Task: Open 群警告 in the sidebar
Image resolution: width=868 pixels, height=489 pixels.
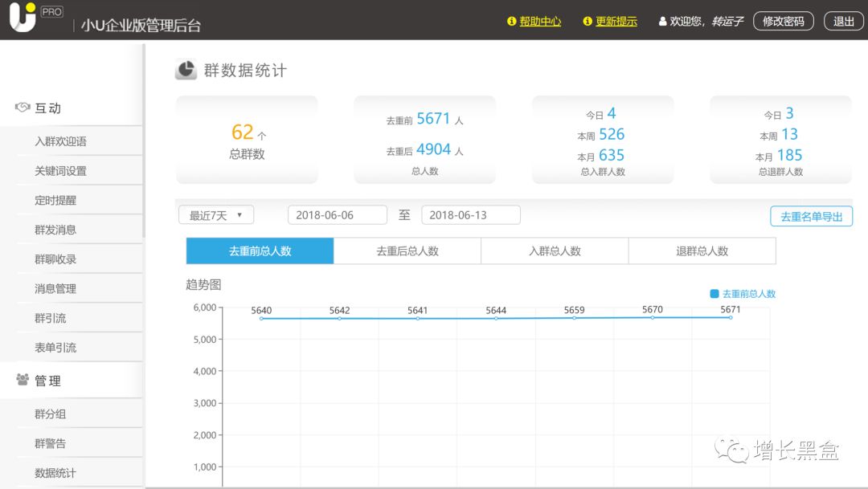Action: coord(51,443)
